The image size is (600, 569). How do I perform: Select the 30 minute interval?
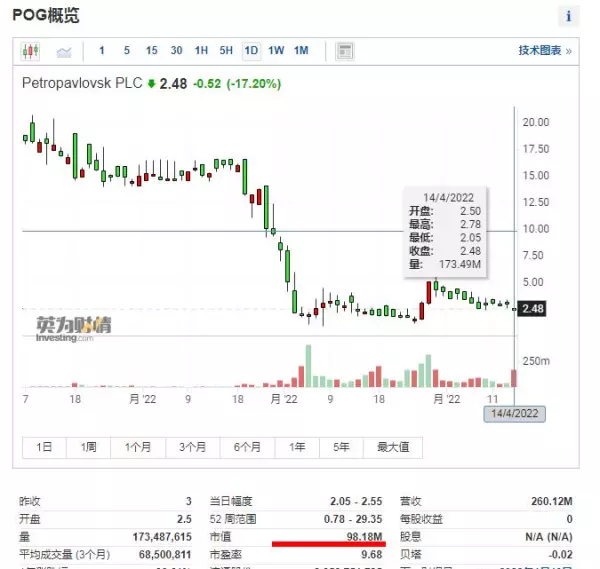tap(176, 51)
